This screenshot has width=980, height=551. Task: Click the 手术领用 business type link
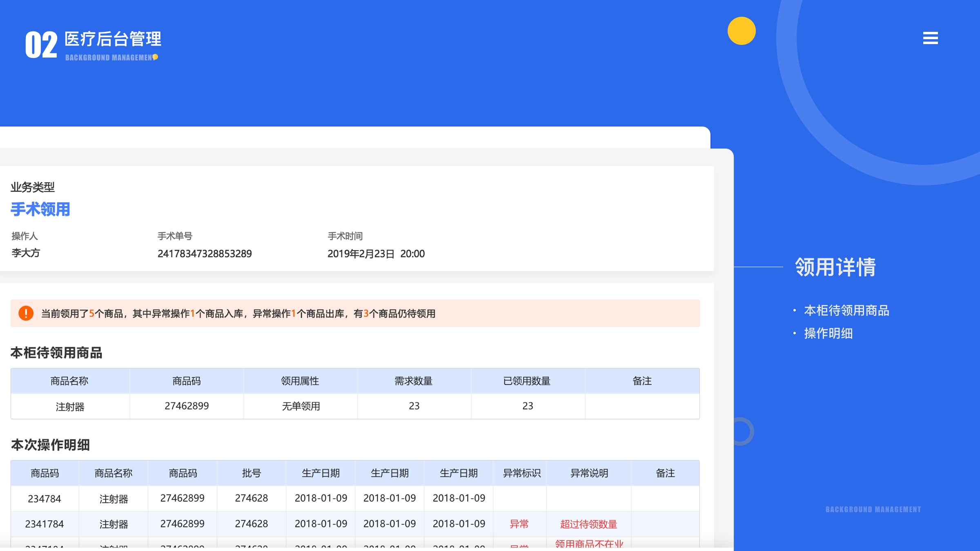pos(40,209)
